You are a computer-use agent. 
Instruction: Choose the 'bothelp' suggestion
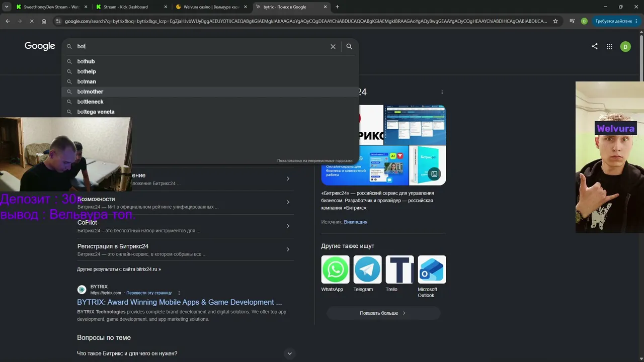click(210, 71)
